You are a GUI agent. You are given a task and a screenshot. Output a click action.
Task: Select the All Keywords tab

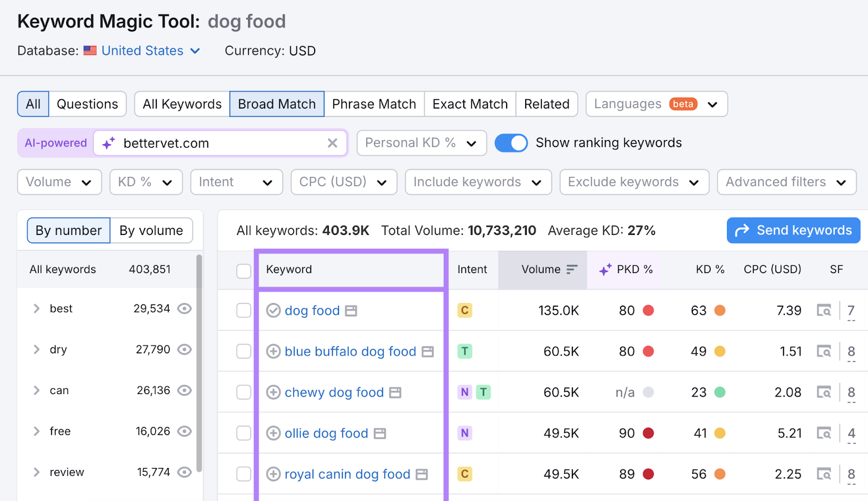[182, 104]
